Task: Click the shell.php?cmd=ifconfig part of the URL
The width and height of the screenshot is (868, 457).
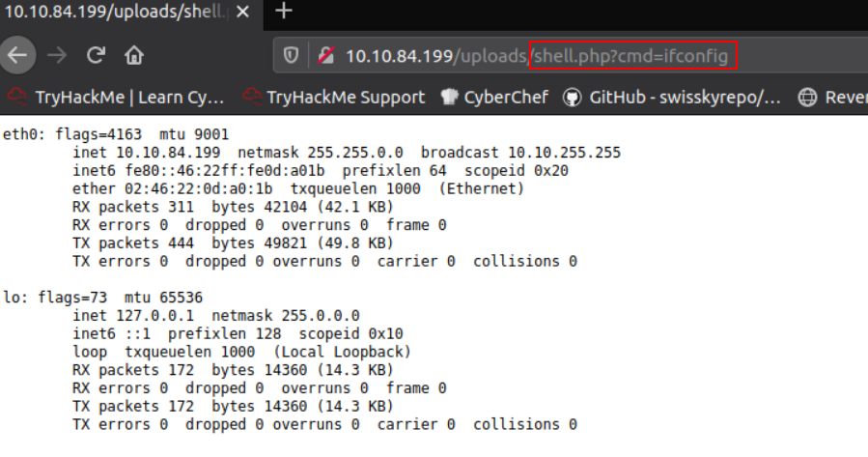Action: (632, 56)
